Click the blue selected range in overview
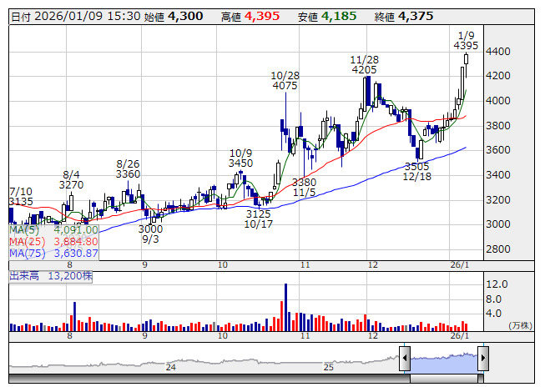 (x=444, y=364)
